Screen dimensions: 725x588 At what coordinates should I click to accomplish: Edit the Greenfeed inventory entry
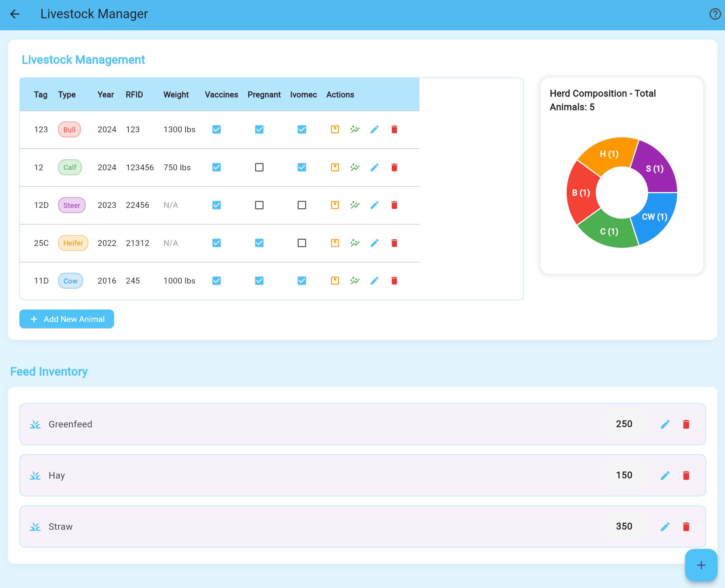665,424
